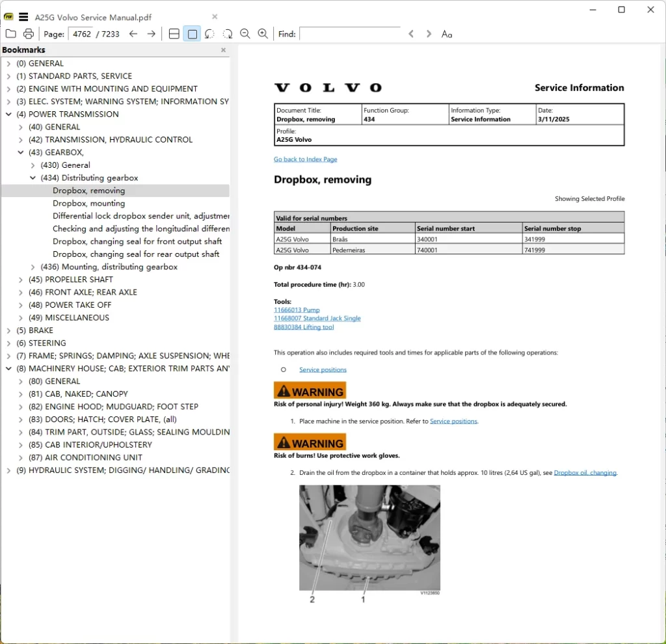Click the open file folder icon
The height and width of the screenshot is (644, 666).
click(x=11, y=34)
